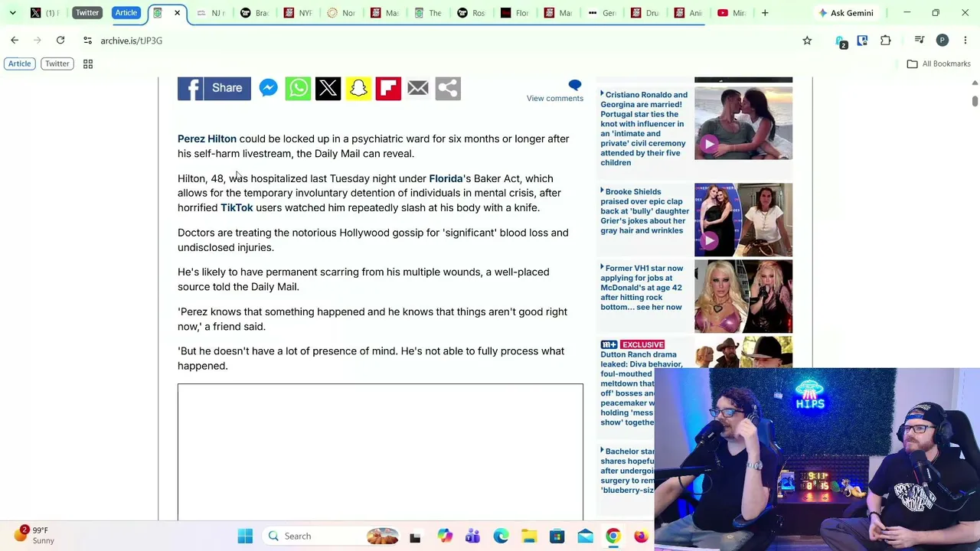Screen dimensions: 980x551
Task: View site information for archive.is
Action: [x=87, y=41]
